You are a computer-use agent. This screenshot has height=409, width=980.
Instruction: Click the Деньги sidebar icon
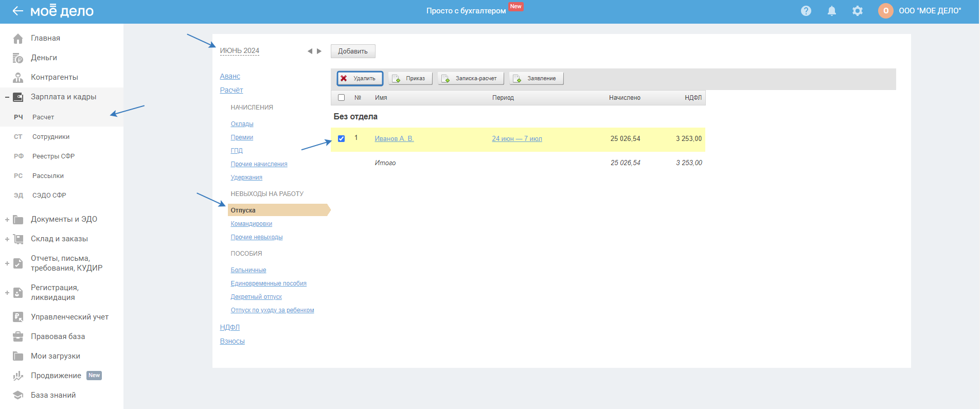pos(18,58)
